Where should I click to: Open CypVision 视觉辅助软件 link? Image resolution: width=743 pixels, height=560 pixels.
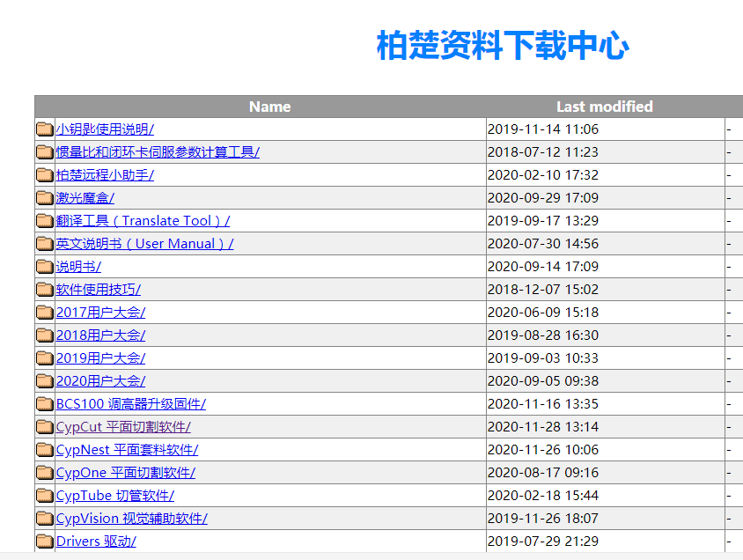click(132, 519)
